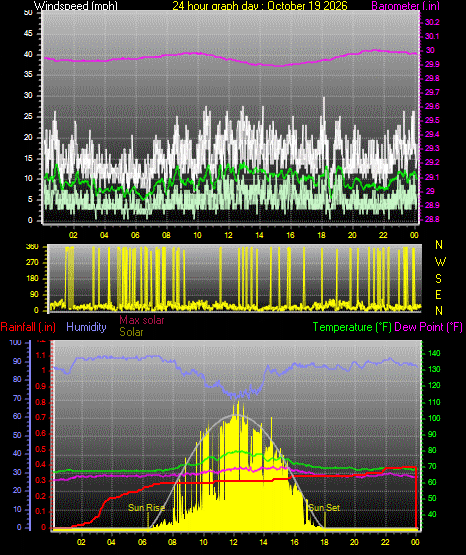The height and width of the screenshot is (555, 466).
Task: Click the barometer axis value "28.8"
Action: coord(432,219)
